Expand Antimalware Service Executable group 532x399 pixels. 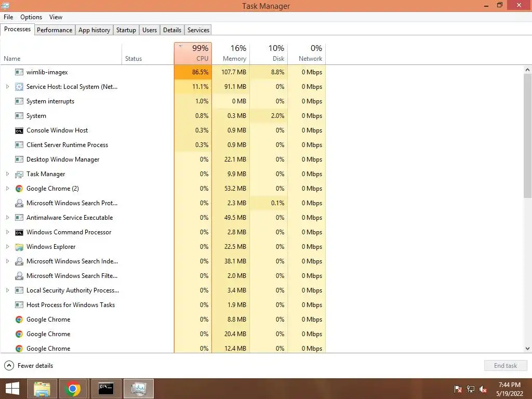7,218
